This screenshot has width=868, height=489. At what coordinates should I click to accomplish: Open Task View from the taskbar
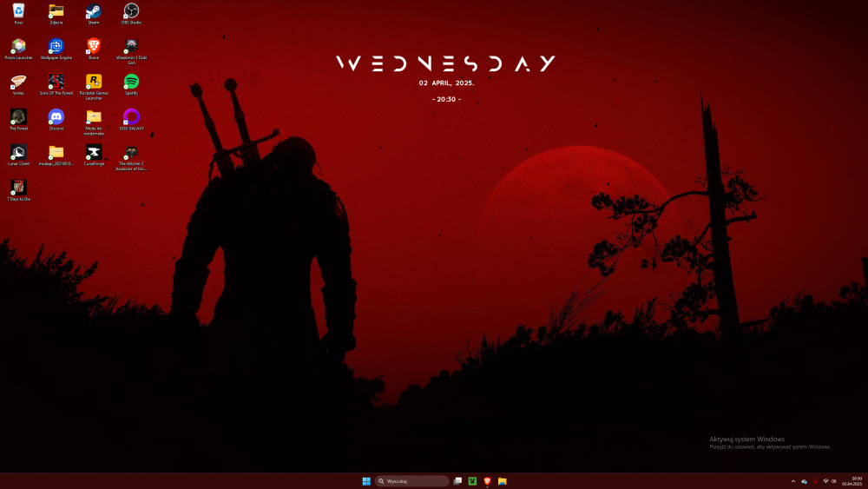(x=457, y=481)
